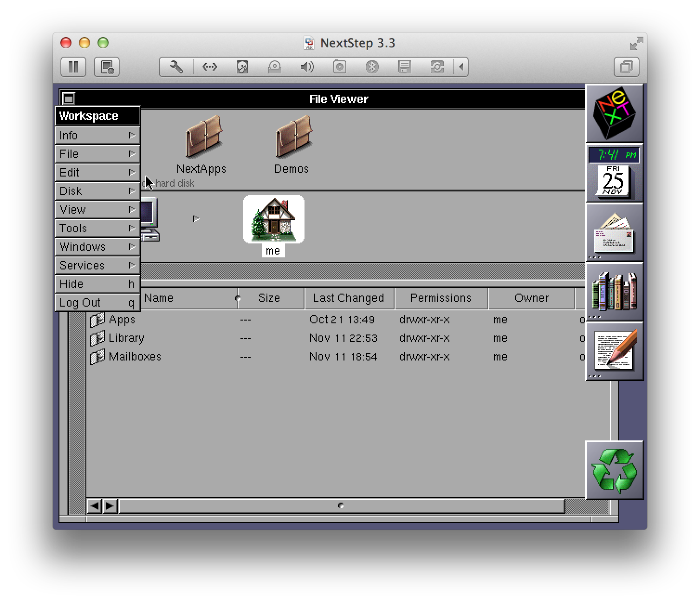This screenshot has width=700, height=603.
Task: Choose Hide from Workspace menu
Action: [x=97, y=284]
